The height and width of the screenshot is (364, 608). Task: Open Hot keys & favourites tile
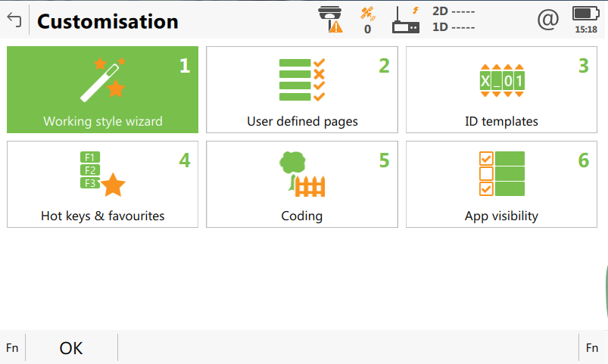[x=103, y=184]
